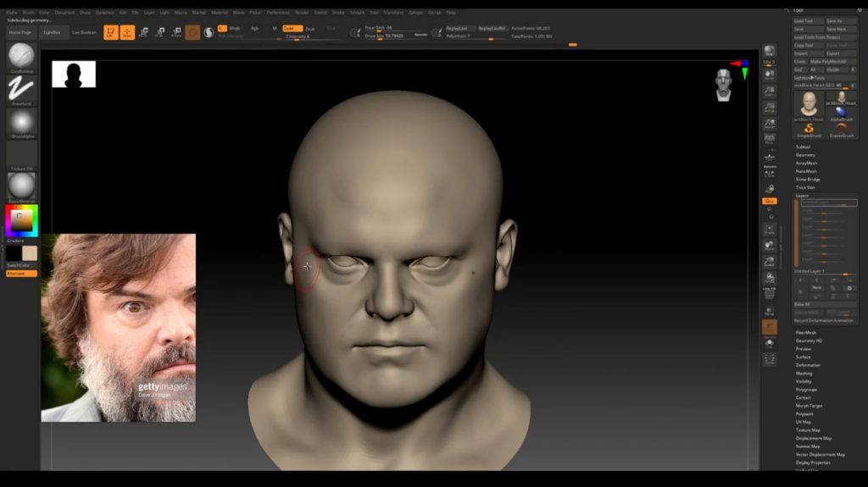Click the ReplayLast button

(x=457, y=28)
